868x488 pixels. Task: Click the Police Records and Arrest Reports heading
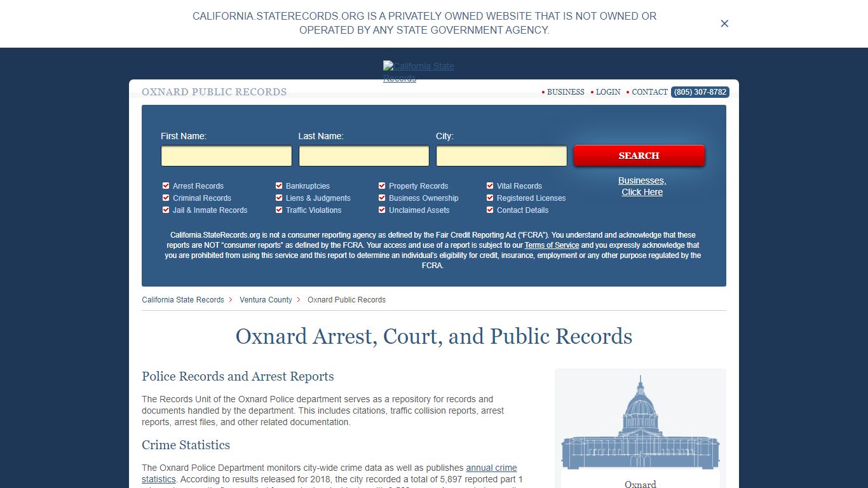point(238,376)
